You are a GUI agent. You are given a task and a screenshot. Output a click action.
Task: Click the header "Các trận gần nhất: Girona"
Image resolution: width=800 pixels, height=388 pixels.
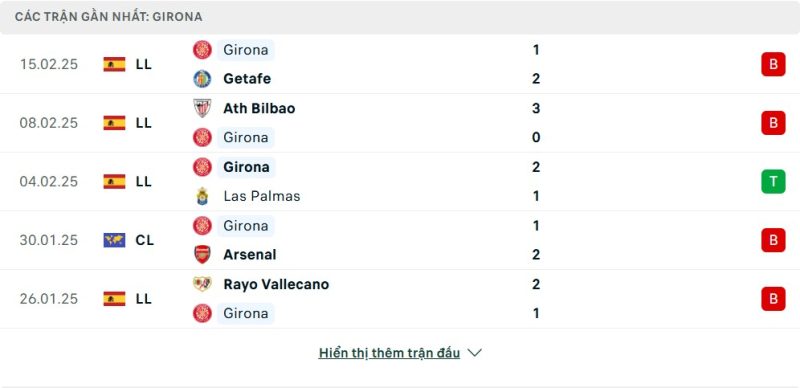pyautogui.click(x=109, y=17)
